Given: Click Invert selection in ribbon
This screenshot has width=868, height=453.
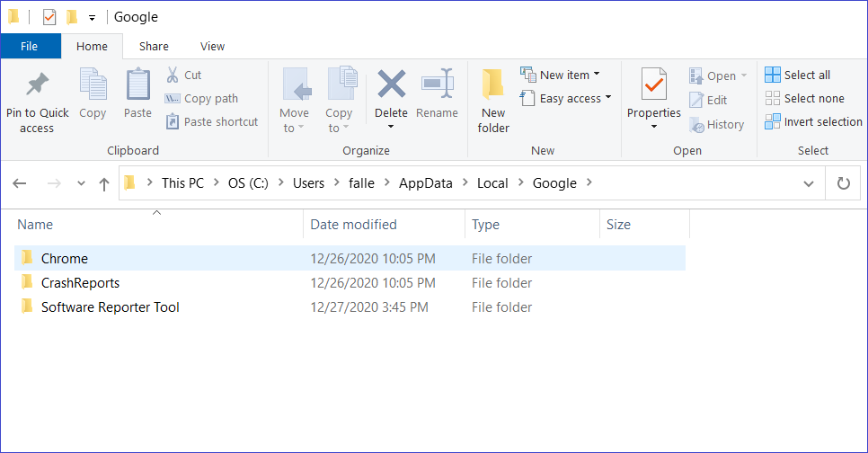Looking at the screenshot, I should [813, 122].
